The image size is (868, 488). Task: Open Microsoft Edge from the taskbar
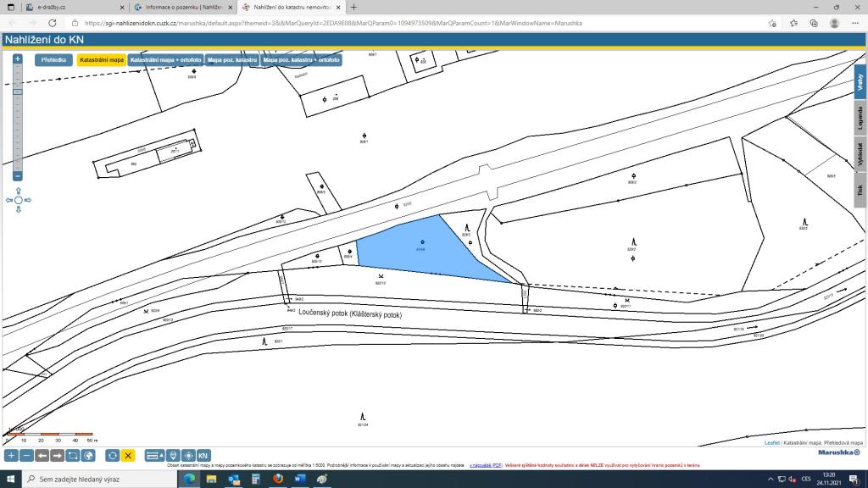[x=189, y=480]
